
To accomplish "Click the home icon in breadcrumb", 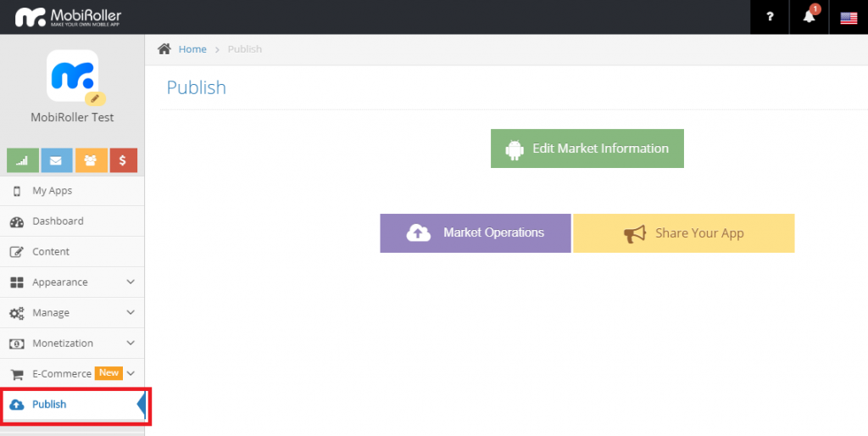I will (165, 49).
